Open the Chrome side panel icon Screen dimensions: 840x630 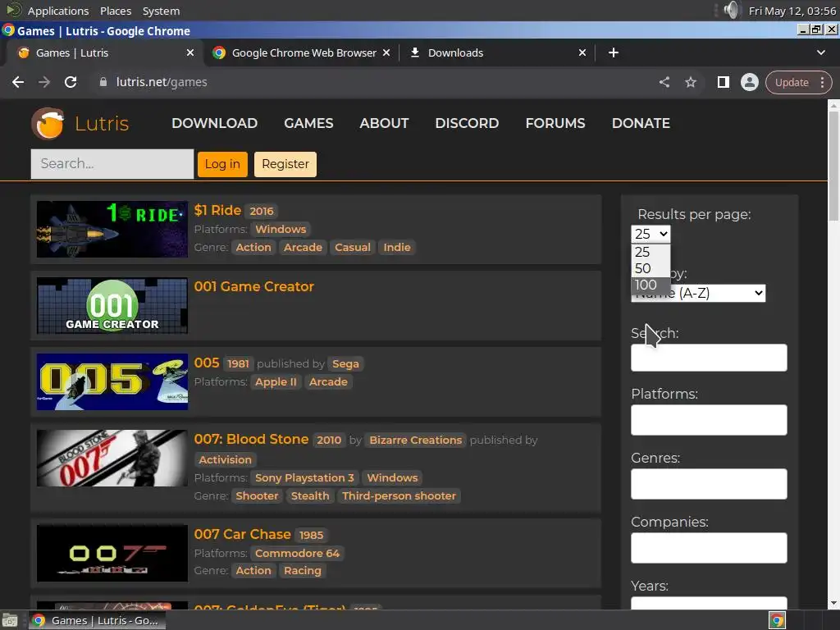pos(724,82)
